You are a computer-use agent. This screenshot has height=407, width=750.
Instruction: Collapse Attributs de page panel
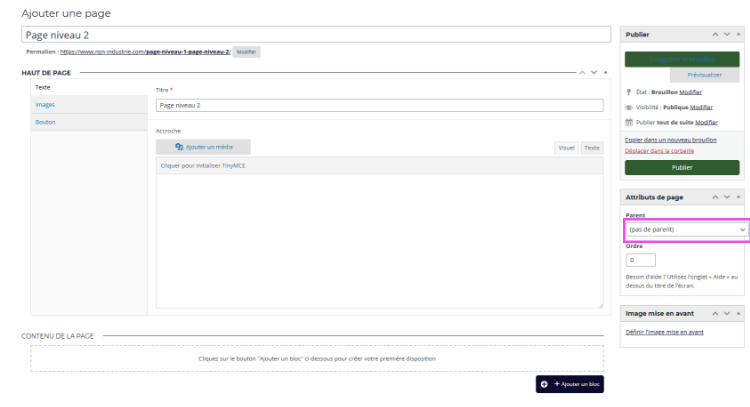coord(739,197)
